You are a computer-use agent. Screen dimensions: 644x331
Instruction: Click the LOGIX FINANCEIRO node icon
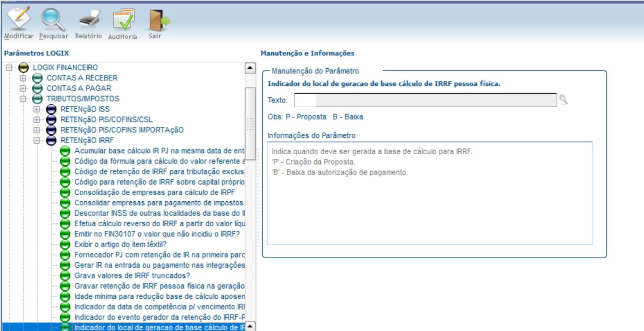tap(24, 67)
